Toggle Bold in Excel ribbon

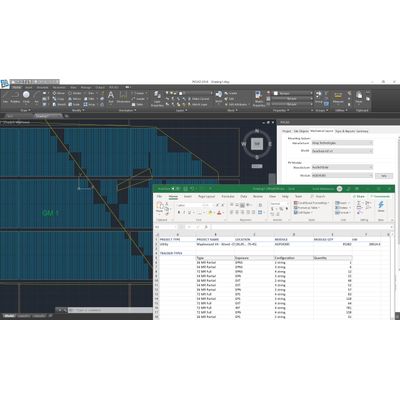tap(178, 212)
